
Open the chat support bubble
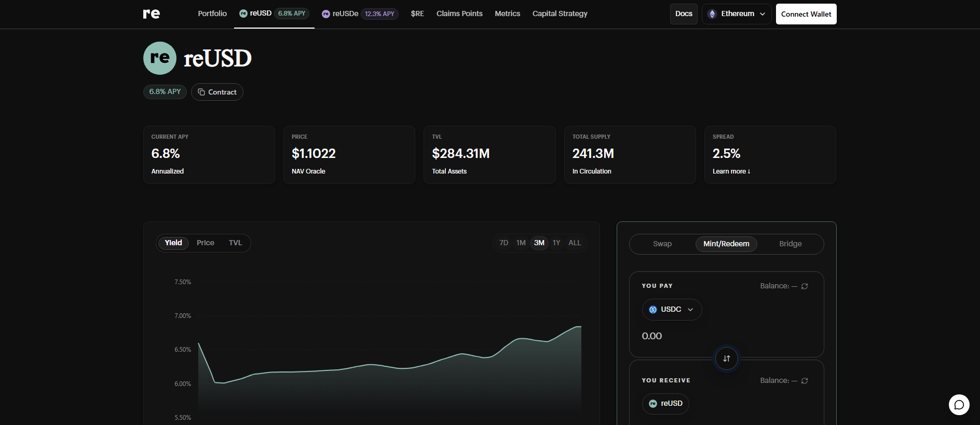click(x=959, y=405)
